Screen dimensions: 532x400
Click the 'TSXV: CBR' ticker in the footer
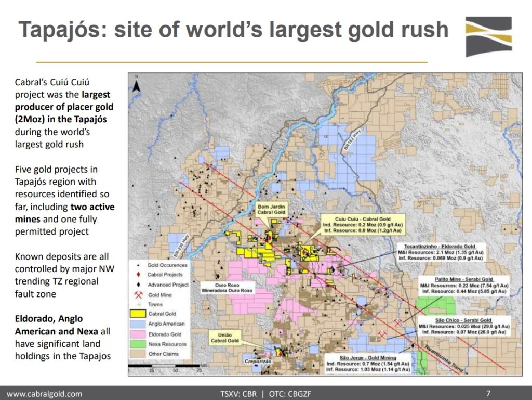(238, 394)
